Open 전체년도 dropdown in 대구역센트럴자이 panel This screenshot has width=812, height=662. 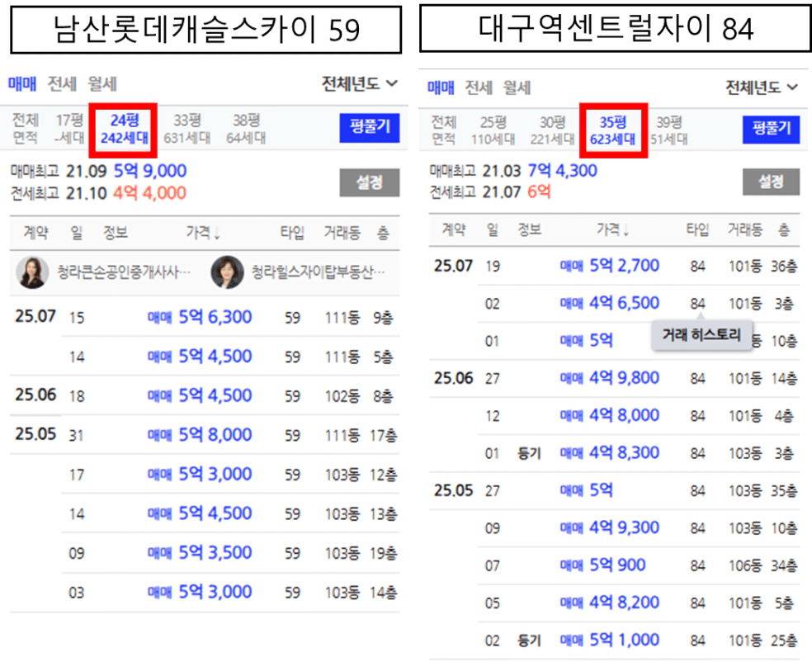(x=762, y=87)
